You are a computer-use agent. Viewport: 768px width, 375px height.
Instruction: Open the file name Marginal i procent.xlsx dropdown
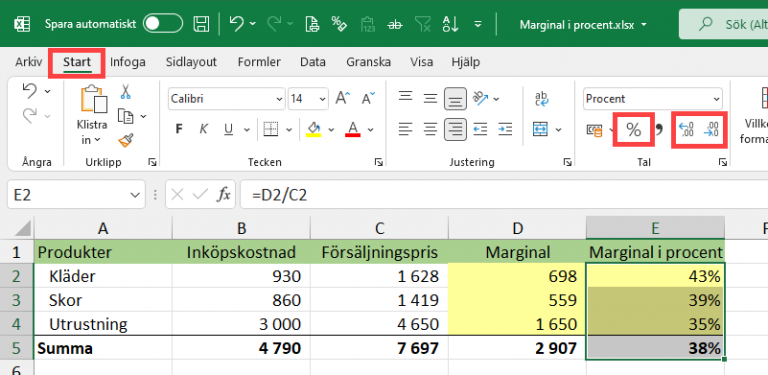pyautogui.click(x=644, y=24)
